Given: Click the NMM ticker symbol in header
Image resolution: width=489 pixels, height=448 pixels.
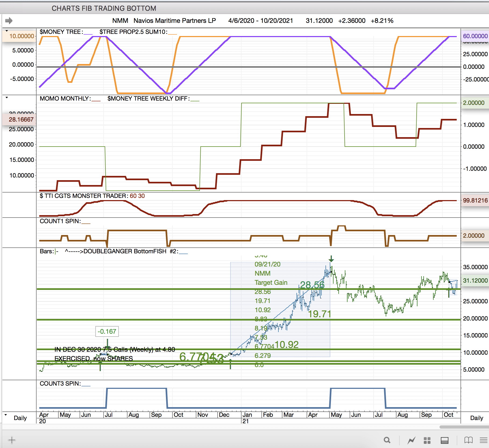Looking at the screenshot, I should click(120, 21).
